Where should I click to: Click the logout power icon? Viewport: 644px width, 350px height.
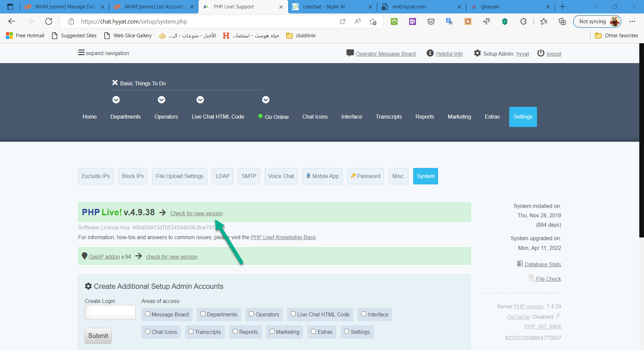point(540,53)
